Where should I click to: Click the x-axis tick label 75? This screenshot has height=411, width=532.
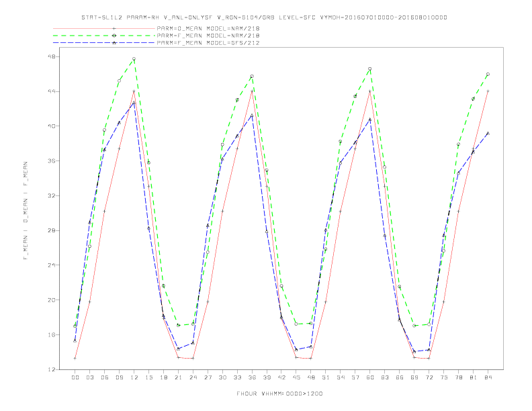444,377
